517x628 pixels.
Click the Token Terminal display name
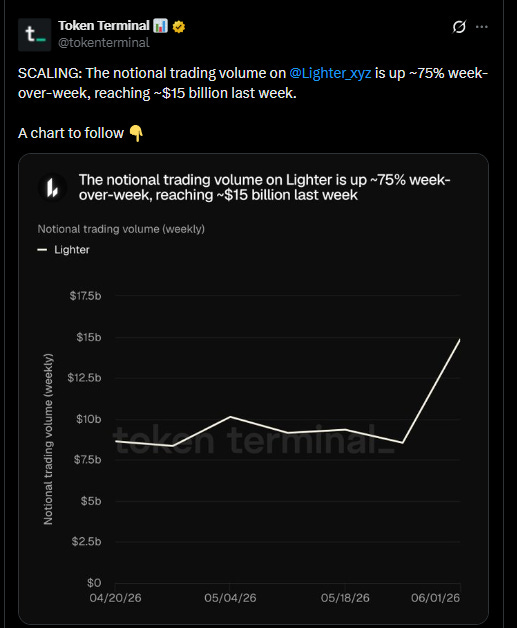click(x=104, y=26)
